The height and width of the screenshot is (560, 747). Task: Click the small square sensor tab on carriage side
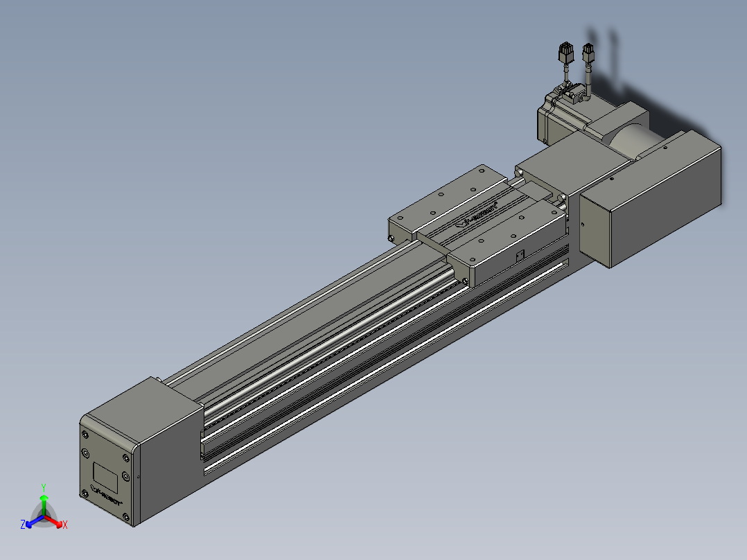(x=521, y=255)
